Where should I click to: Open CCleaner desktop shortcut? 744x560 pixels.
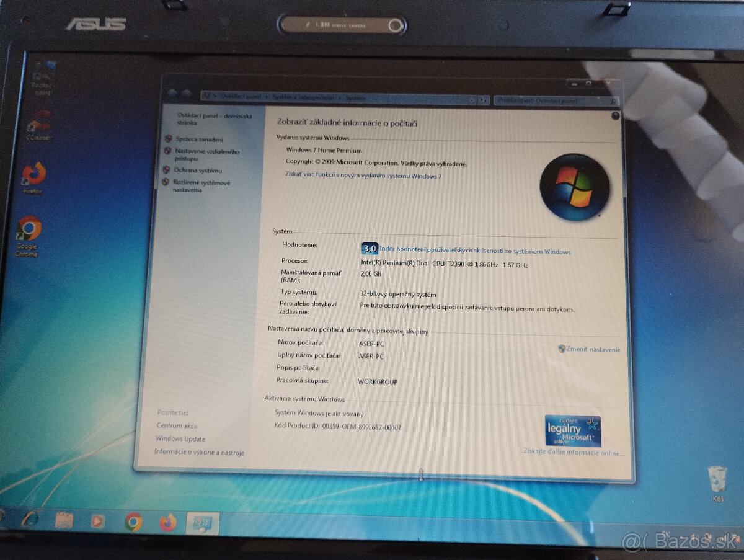pyautogui.click(x=41, y=123)
